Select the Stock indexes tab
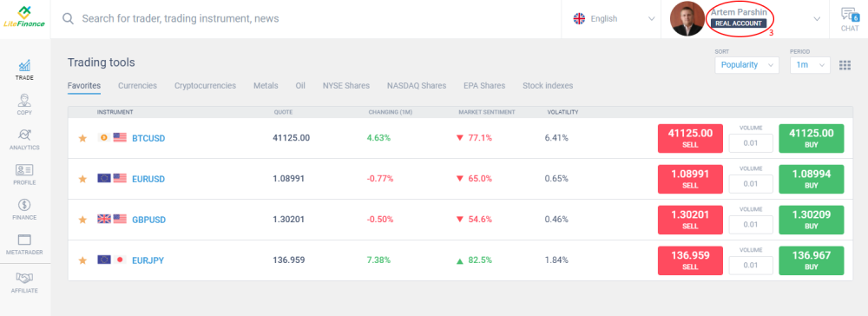 548,86
